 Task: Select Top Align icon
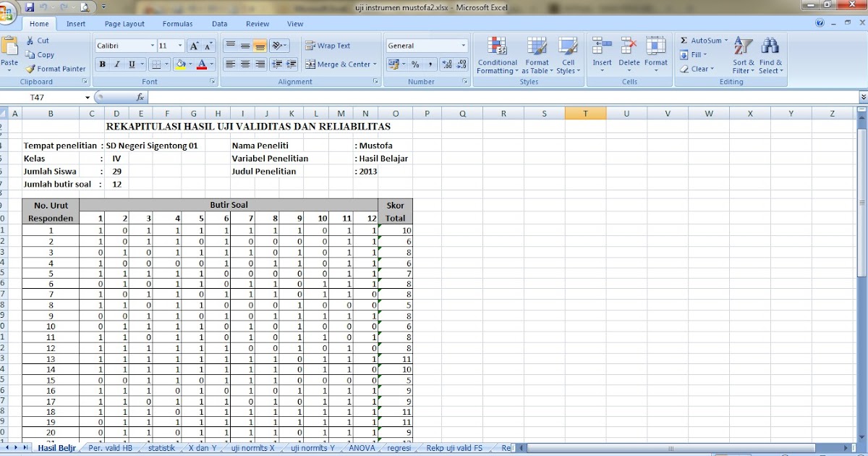[231, 46]
